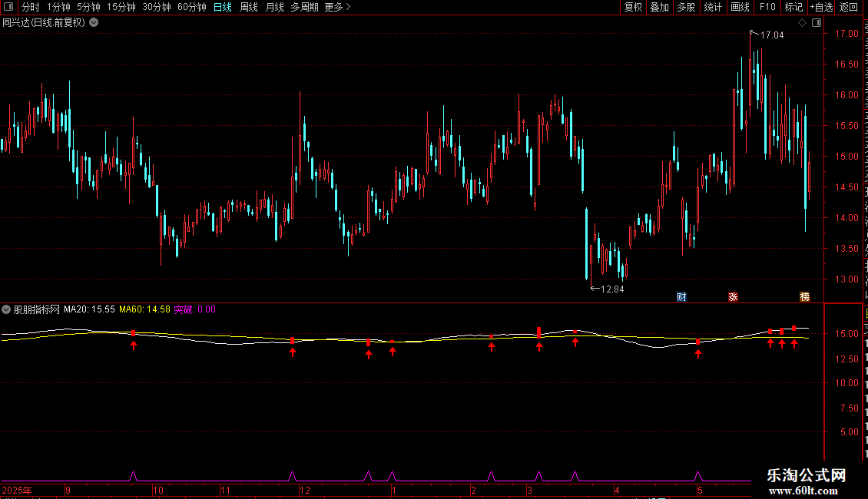The height and width of the screenshot is (499, 868).
Task: Click the 标记 mark button
Action: [x=793, y=7]
